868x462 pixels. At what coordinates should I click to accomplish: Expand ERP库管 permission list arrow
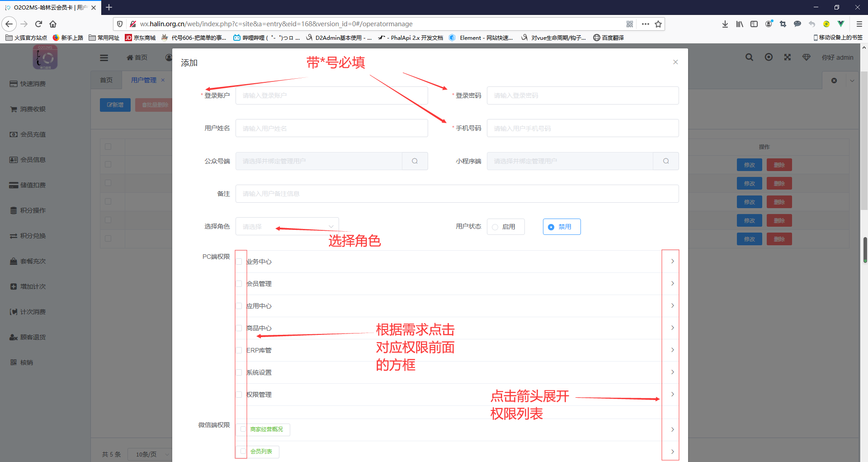coord(673,350)
